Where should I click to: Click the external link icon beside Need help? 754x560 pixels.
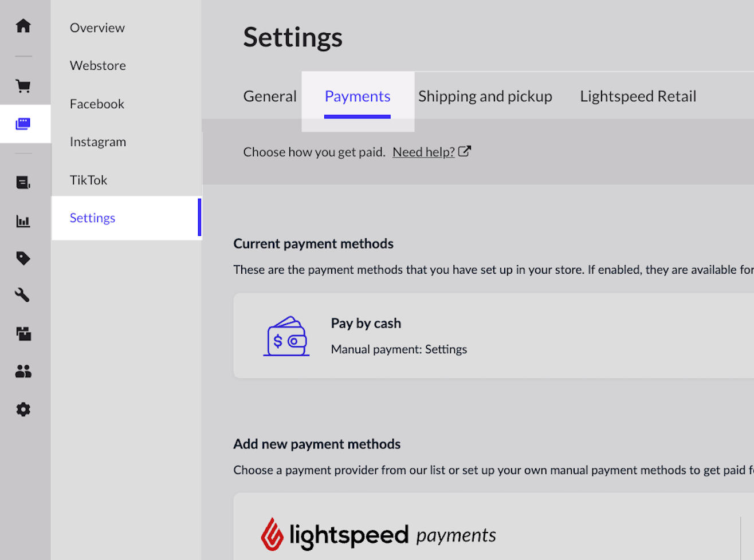[465, 151]
